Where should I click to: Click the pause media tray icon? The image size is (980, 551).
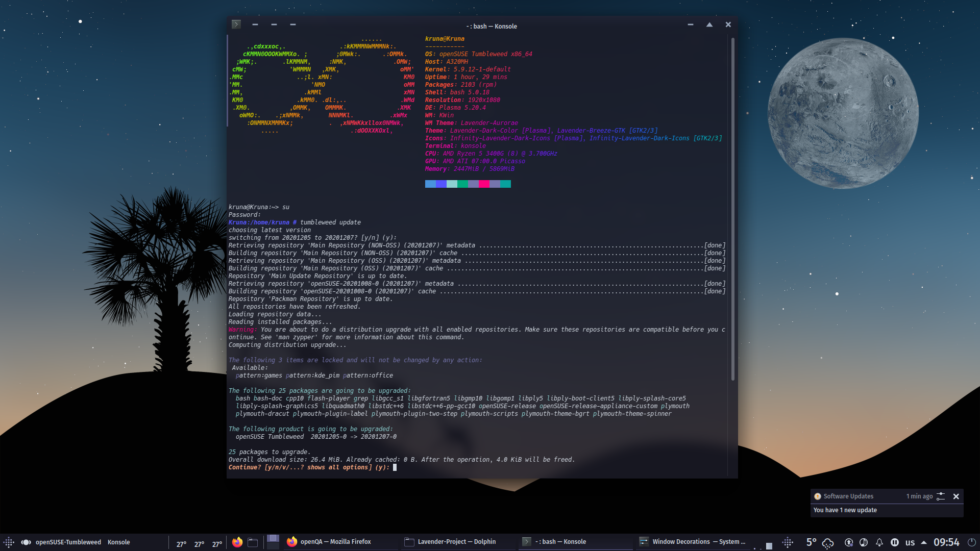[x=895, y=542]
